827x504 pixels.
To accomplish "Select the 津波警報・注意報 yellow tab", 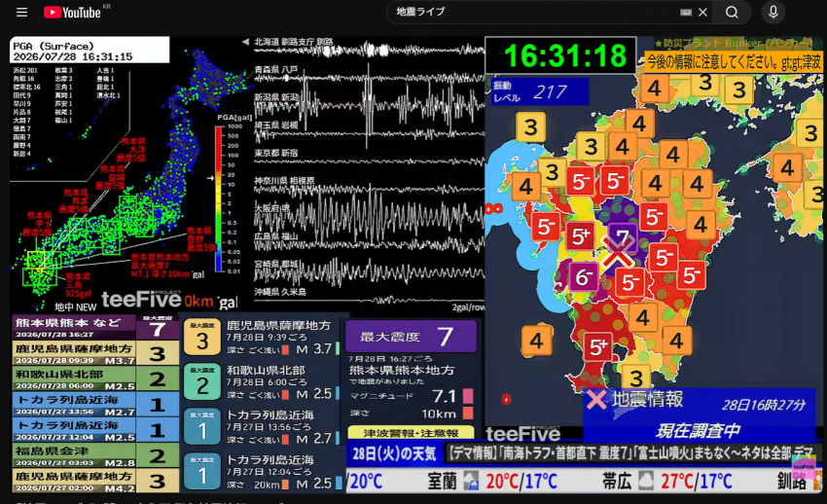I will pyautogui.click(x=411, y=433).
